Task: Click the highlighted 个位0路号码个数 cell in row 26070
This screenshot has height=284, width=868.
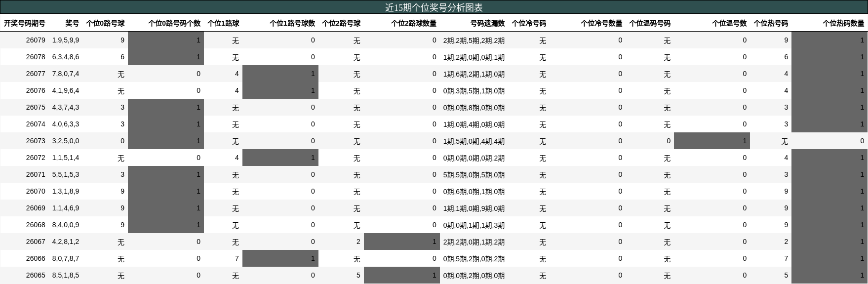Action: 165,191
